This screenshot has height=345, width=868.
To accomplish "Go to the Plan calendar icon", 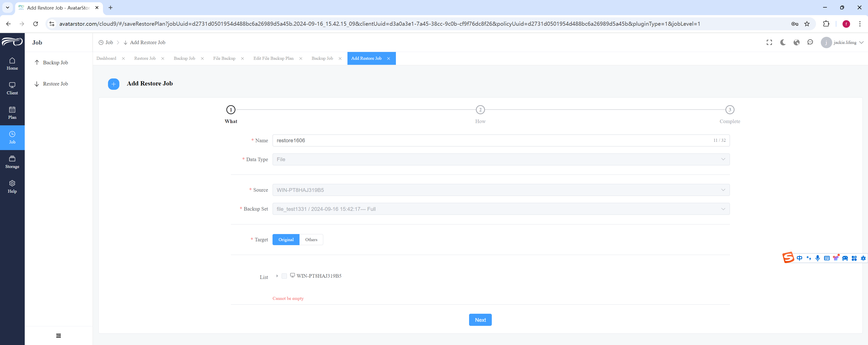I will click(12, 109).
